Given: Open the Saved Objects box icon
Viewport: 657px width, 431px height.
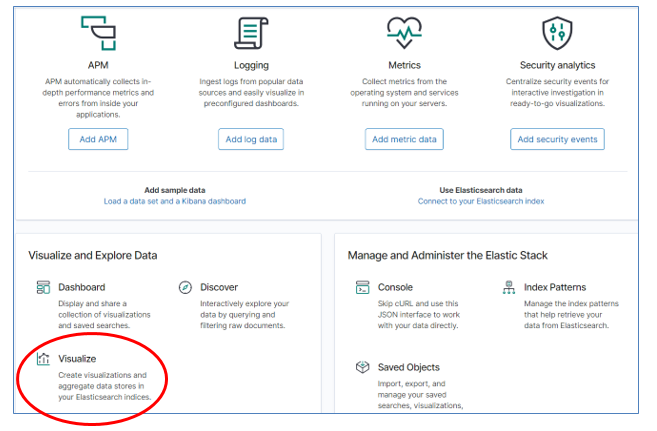Looking at the screenshot, I should pyautogui.click(x=362, y=367).
